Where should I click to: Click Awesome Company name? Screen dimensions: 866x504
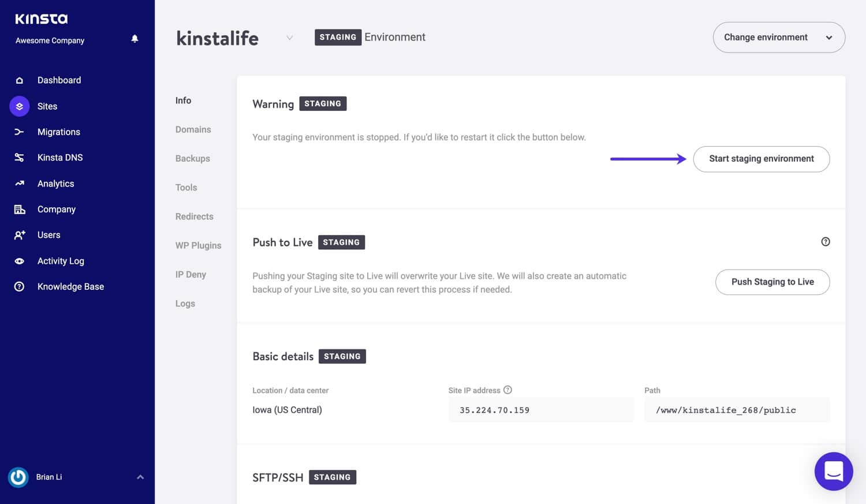tap(50, 40)
